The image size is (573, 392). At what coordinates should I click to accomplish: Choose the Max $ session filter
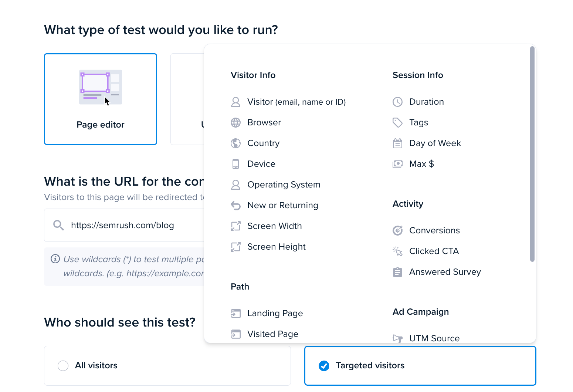[421, 164]
